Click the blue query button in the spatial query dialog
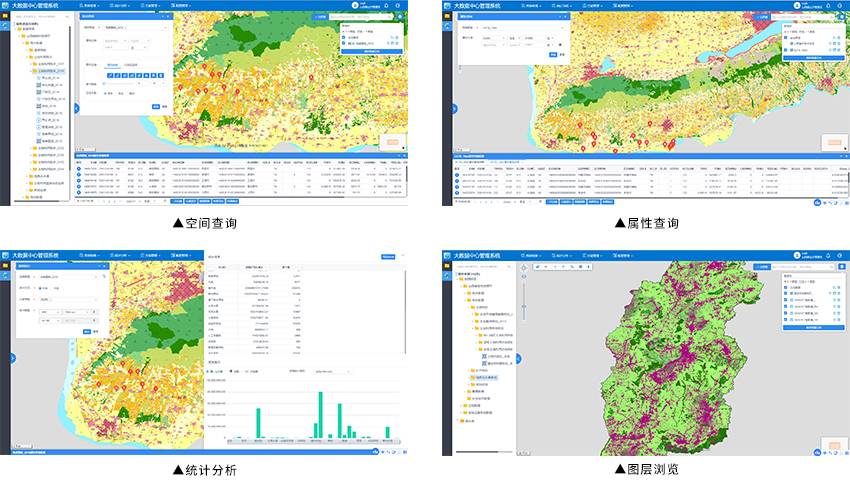 (x=154, y=105)
